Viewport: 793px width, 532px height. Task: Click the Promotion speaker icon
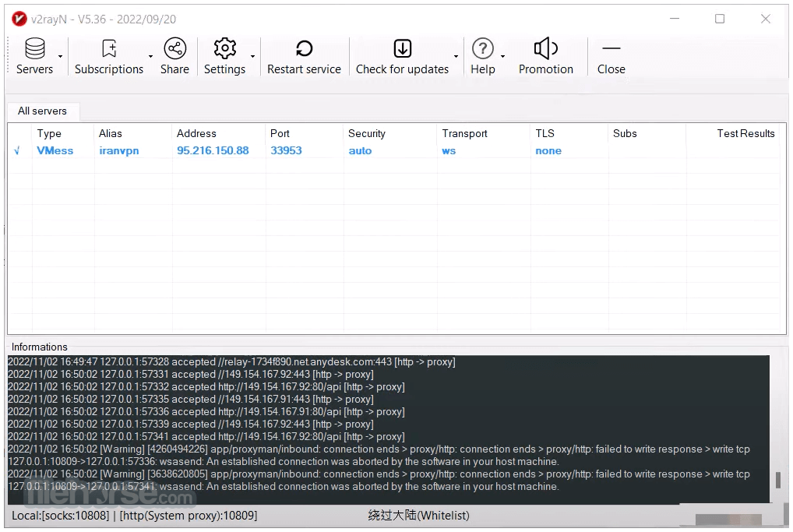click(546, 49)
